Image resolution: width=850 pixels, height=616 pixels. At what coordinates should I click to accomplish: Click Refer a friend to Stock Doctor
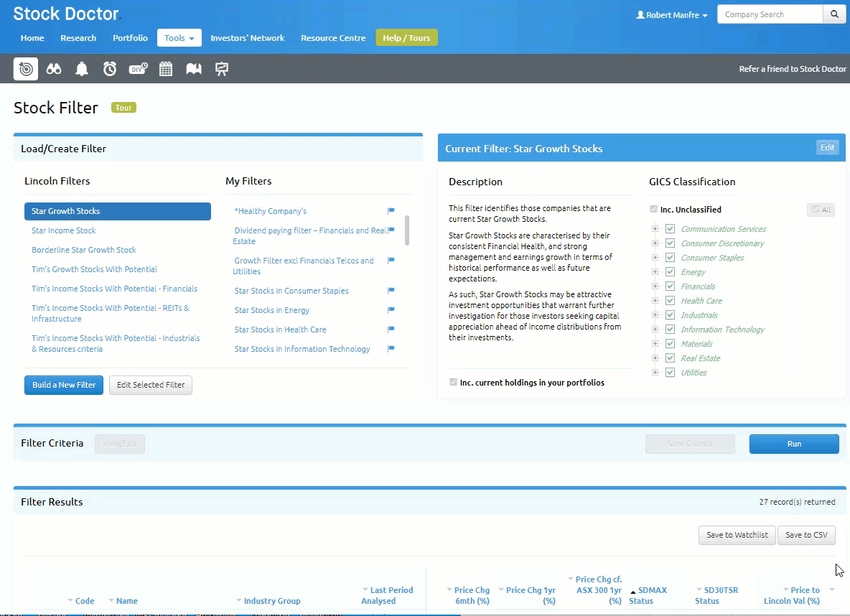(x=793, y=69)
